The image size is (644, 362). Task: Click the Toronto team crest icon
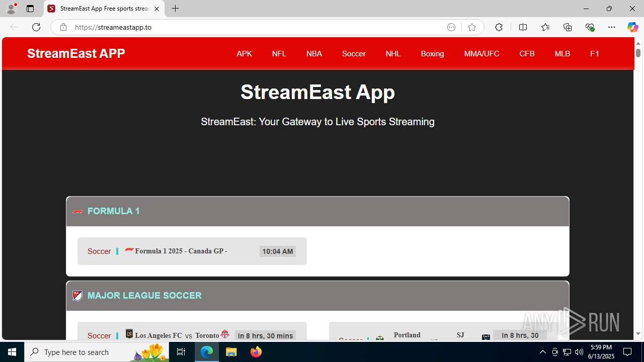(x=225, y=334)
